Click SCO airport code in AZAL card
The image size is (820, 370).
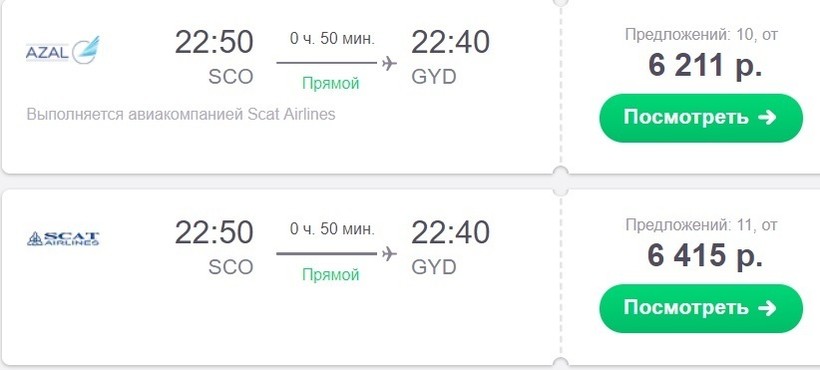point(231,77)
